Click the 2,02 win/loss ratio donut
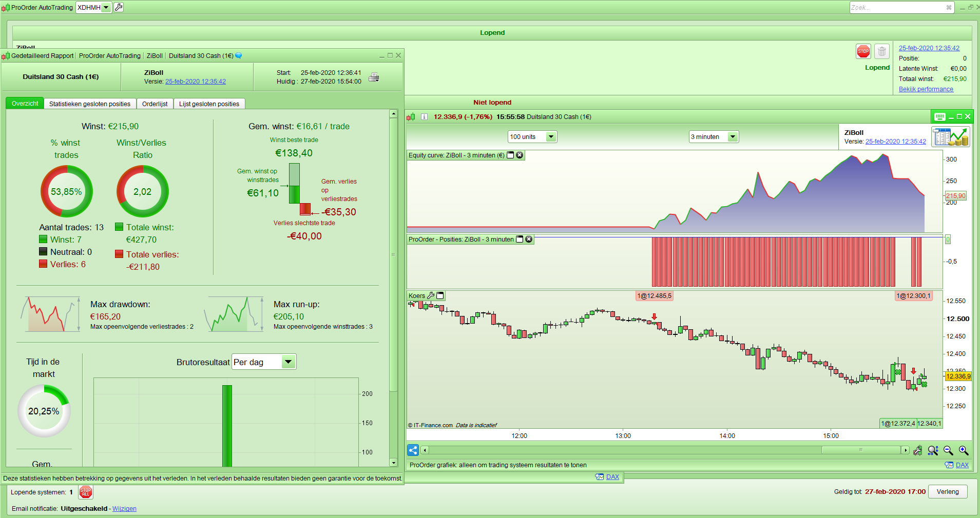The image size is (980, 518). tap(143, 191)
